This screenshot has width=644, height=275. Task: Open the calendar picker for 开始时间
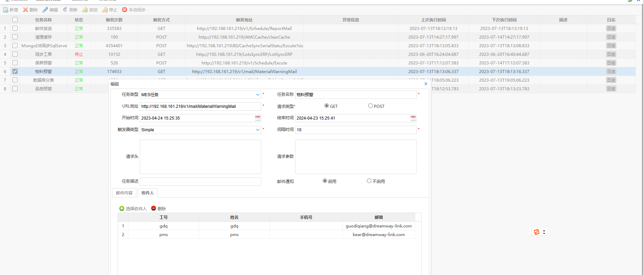pyautogui.click(x=258, y=118)
